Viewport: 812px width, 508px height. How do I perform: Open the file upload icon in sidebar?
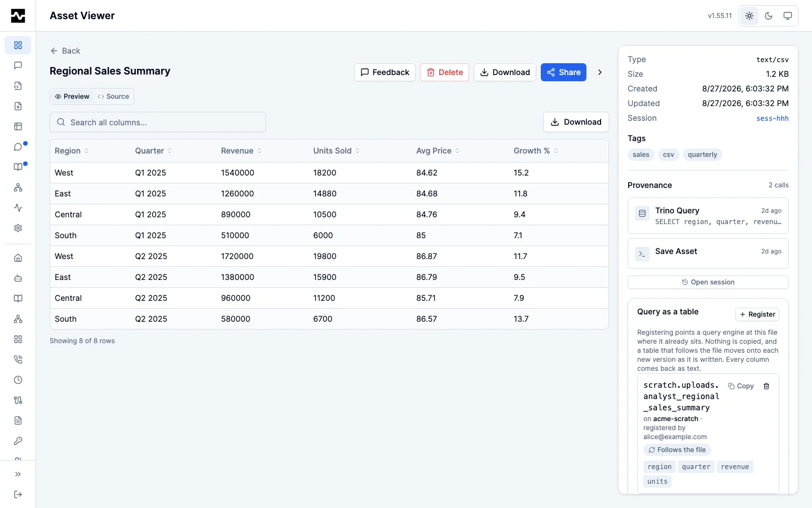pyautogui.click(x=18, y=106)
